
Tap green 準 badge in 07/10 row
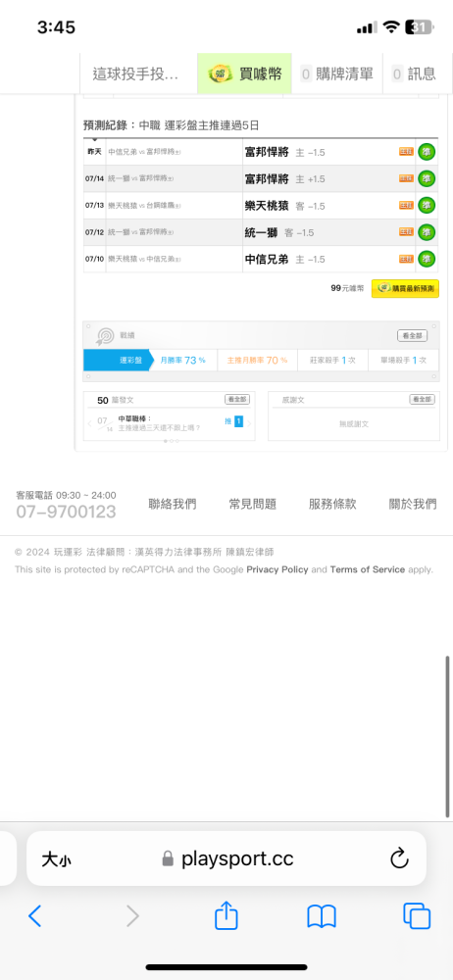click(427, 259)
